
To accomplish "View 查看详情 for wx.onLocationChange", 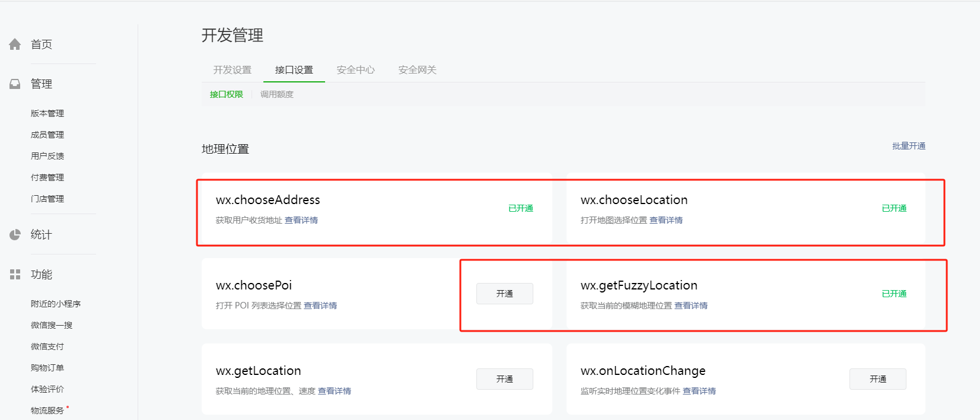I will coord(699,391).
